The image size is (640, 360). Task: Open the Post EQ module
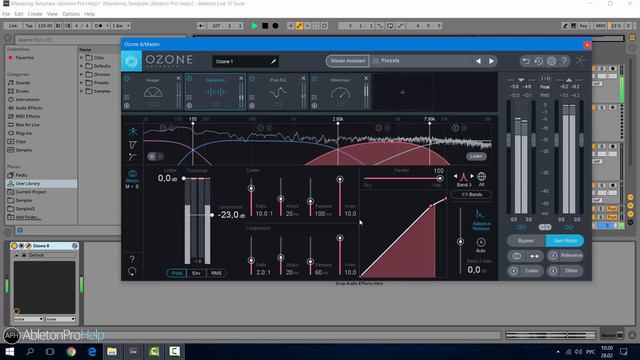point(278,92)
